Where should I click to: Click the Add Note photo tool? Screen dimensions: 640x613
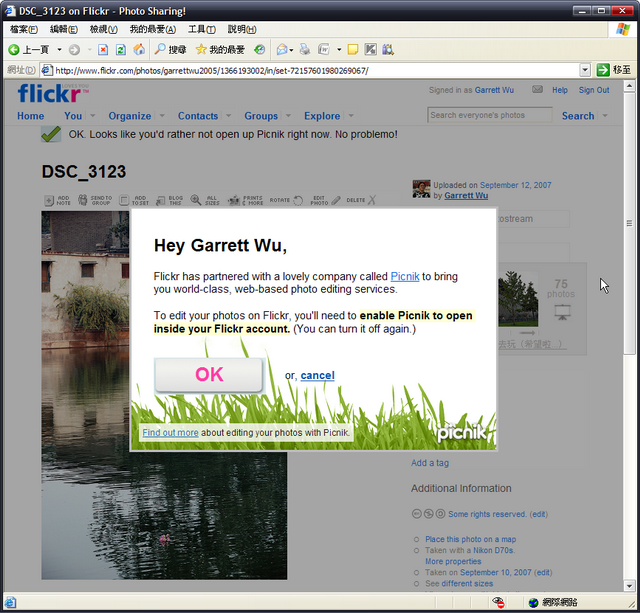tap(57, 200)
